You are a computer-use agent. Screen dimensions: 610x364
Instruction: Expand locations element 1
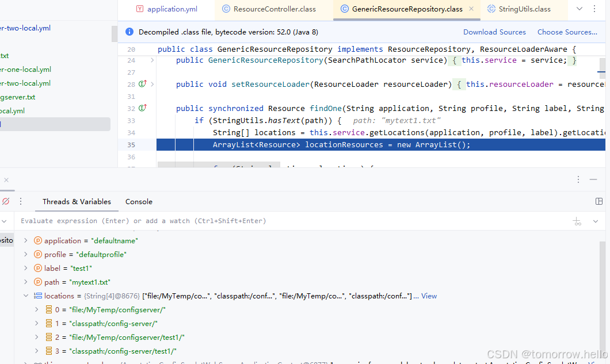tap(37, 324)
